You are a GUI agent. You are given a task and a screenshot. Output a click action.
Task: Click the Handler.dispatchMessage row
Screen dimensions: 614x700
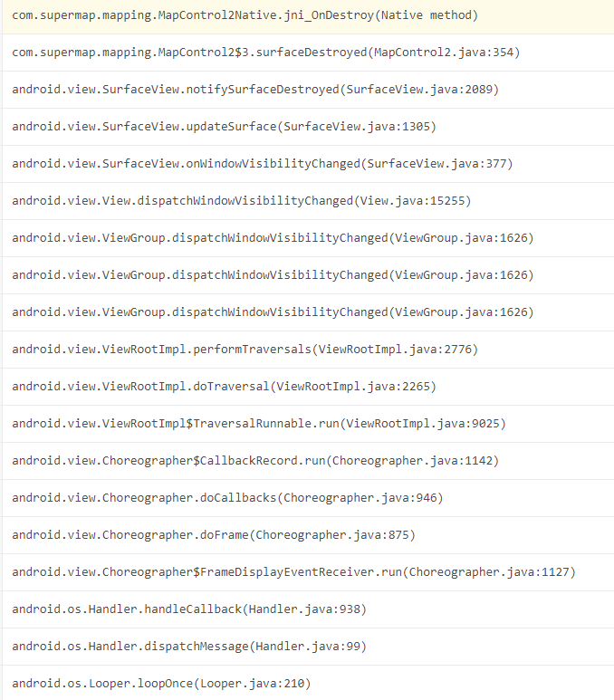(308, 646)
